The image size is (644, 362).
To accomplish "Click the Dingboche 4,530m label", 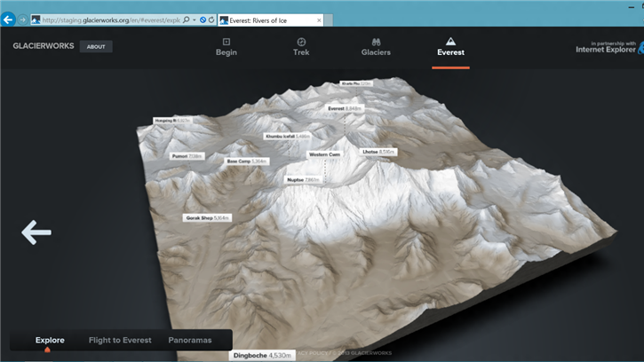I will tap(262, 356).
